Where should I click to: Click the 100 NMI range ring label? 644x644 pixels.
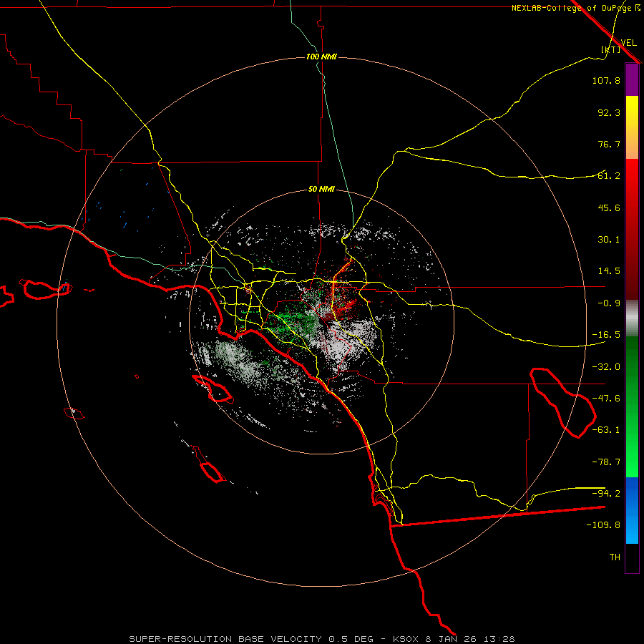point(321,57)
